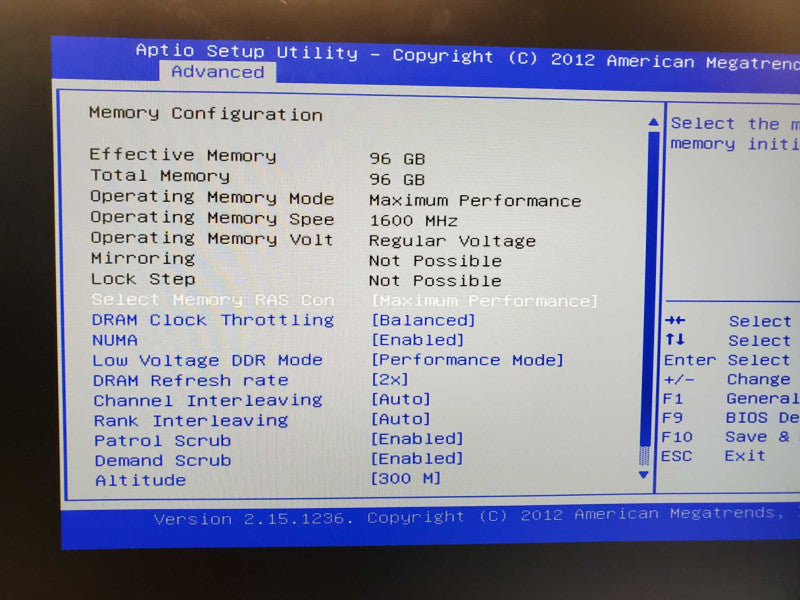Change DRAM Refresh rate 2x value
The width and height of the screenshot is (800, 600).
[x=390, y=380]
